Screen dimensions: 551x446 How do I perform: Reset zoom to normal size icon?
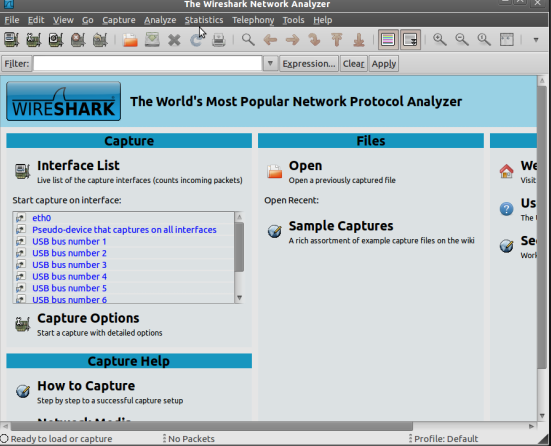484,39
